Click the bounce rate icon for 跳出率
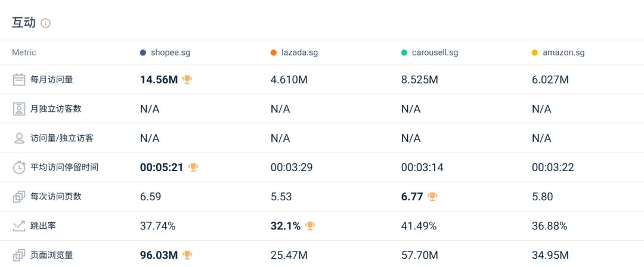This screenshot has height=267, width=644. point(19,226)
